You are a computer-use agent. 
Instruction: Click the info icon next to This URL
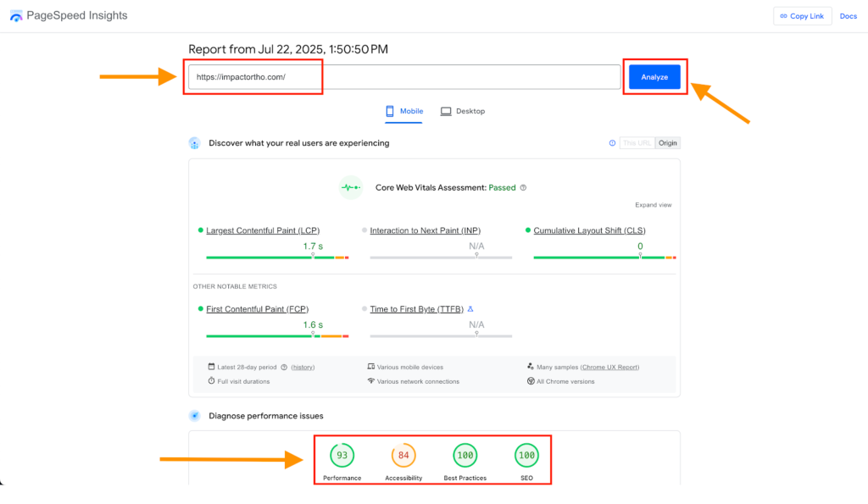coord(612,143)
